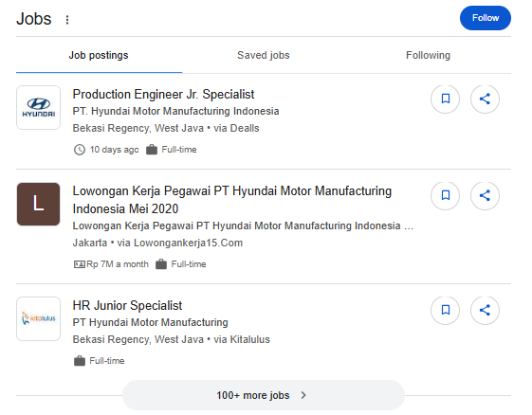Click the Kitalulus logo thumbnail
The image size is (532, 415).
coord(38,318)
